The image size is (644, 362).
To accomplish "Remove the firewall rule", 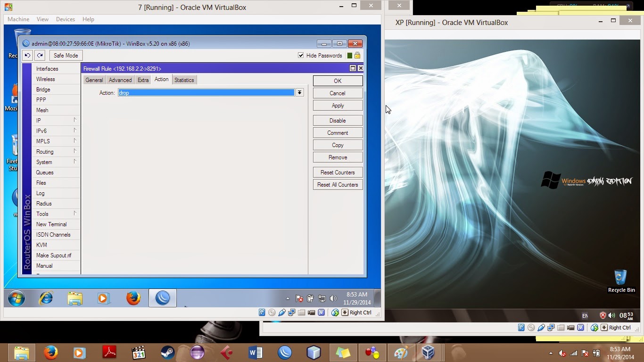I will pyautogui.click(x=338, y=157).
